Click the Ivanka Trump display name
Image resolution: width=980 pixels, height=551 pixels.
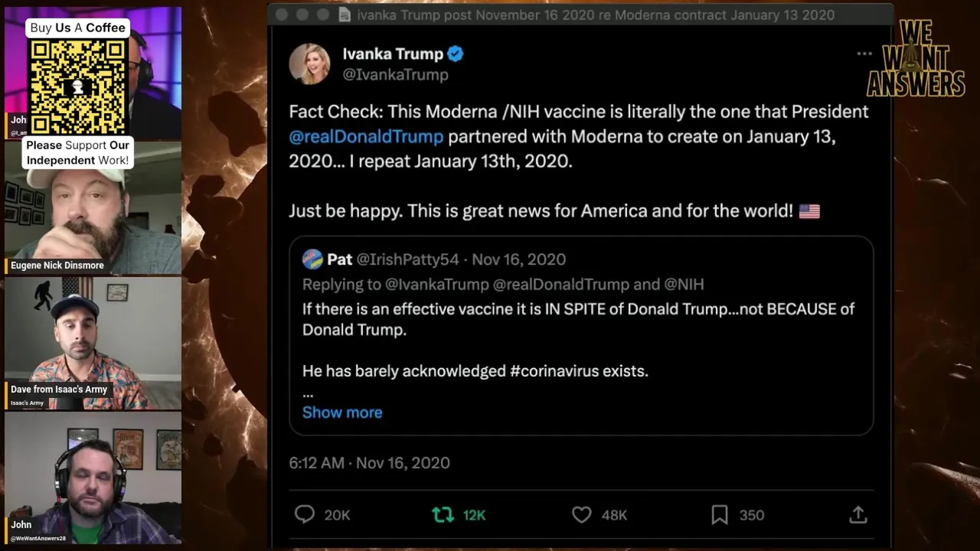pyautogui.click(x=393, y=54)
